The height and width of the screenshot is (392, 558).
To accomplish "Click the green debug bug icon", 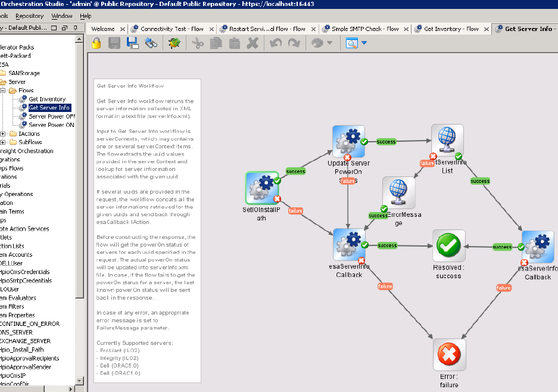I will tap(174, 43).
